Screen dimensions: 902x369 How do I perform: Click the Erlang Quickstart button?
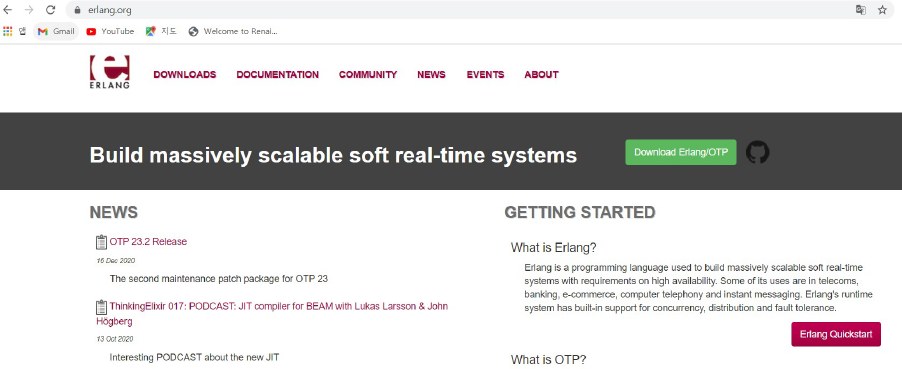(x=836, y=334)
